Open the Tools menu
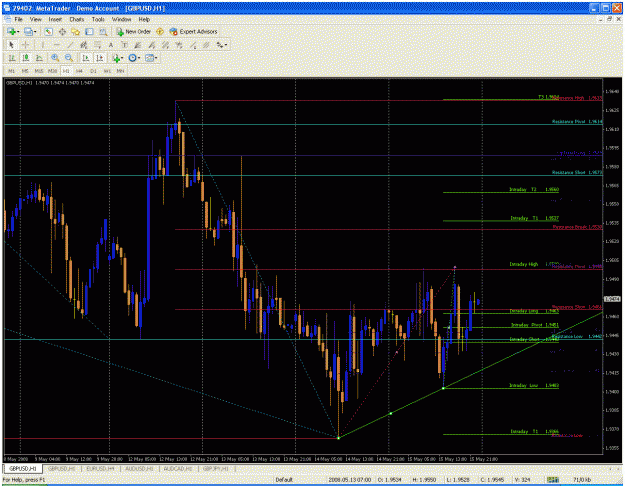 coord(98,19)
